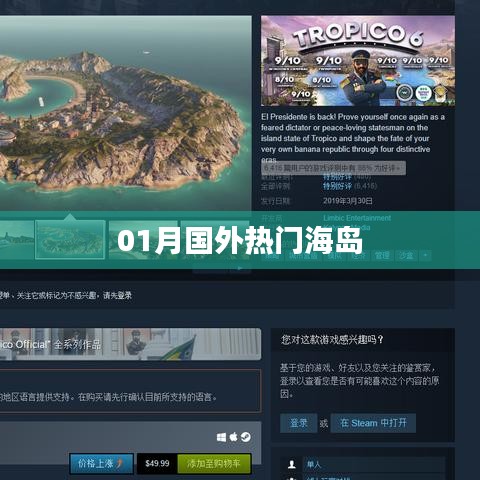Select the highlighted island screenshot thumbnail
The height and width of the screenshot is (480, 480).
click(70, 239)
